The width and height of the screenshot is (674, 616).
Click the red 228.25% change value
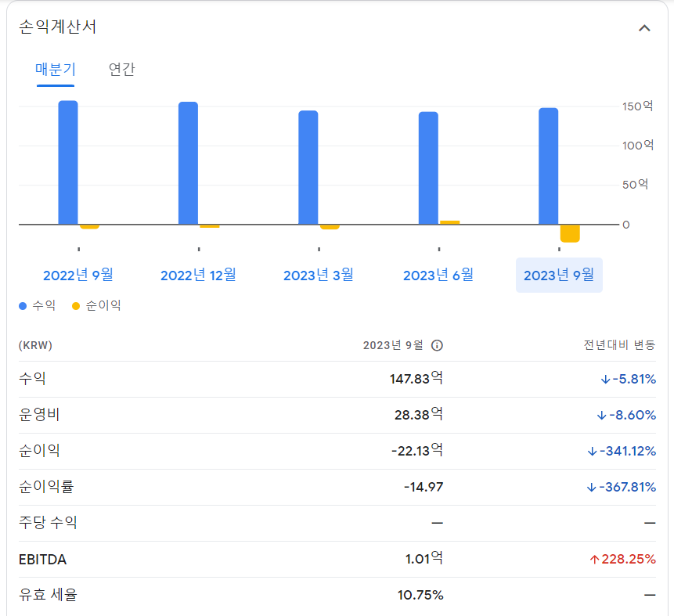point(623,559)
